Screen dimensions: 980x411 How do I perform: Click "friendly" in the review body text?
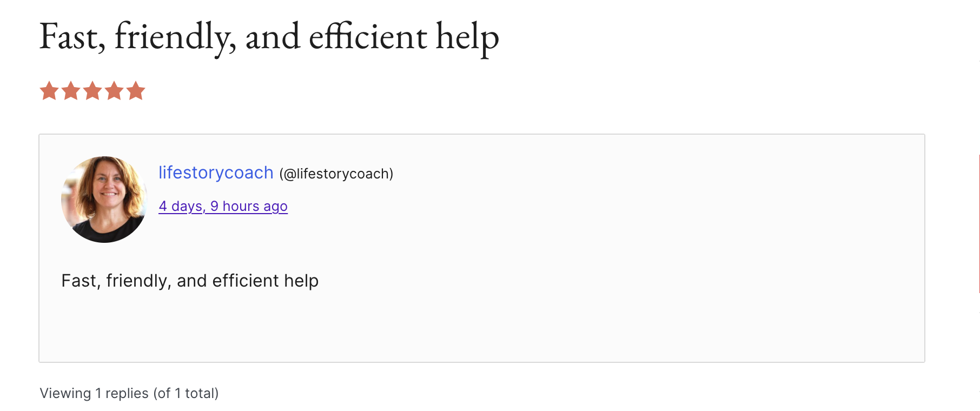click(x=138, y=281)
